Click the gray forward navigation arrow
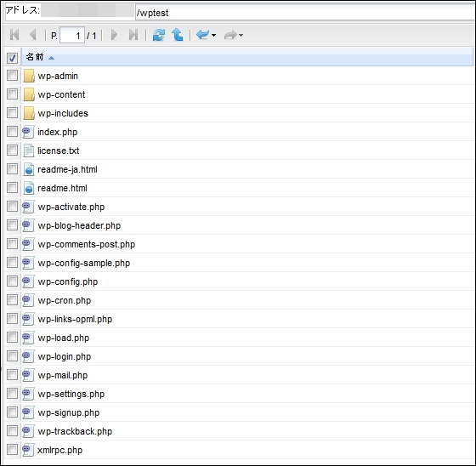 230,35
